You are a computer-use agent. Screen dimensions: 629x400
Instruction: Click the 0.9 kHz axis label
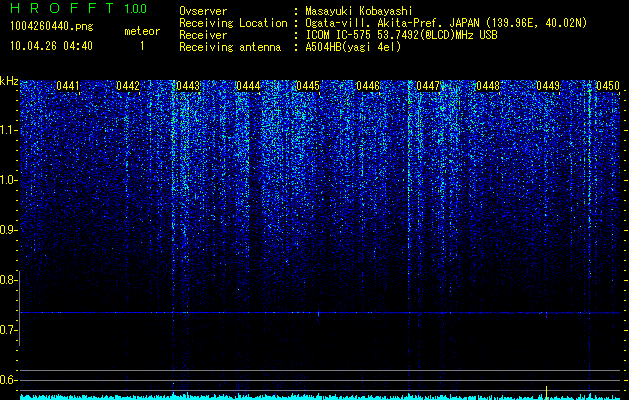tap(9, 230)
